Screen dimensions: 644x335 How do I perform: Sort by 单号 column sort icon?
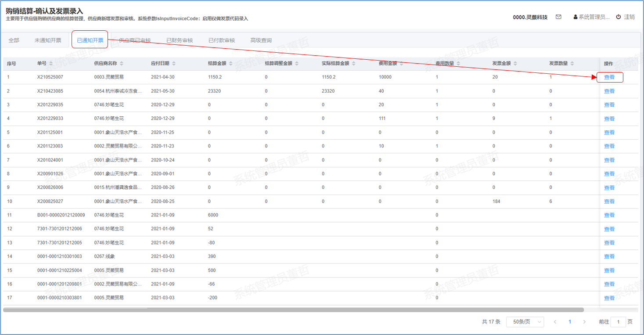(x=51, y=64)
